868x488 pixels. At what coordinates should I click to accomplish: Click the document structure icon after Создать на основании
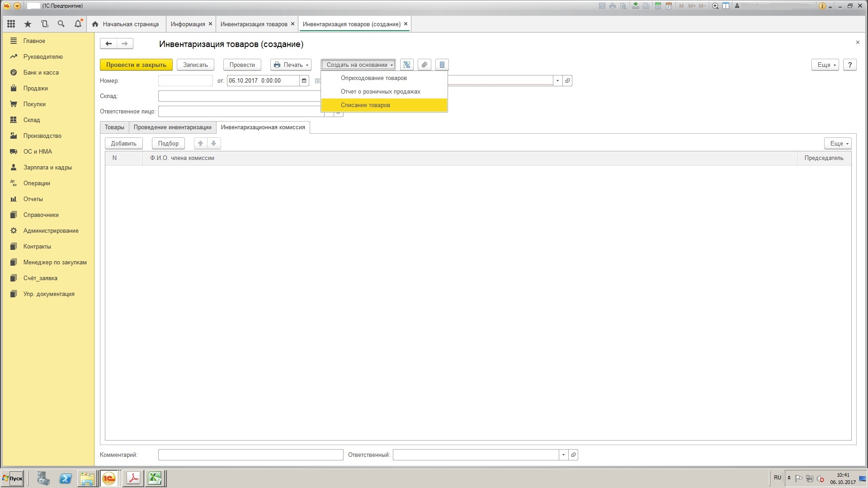click(407, 65)
